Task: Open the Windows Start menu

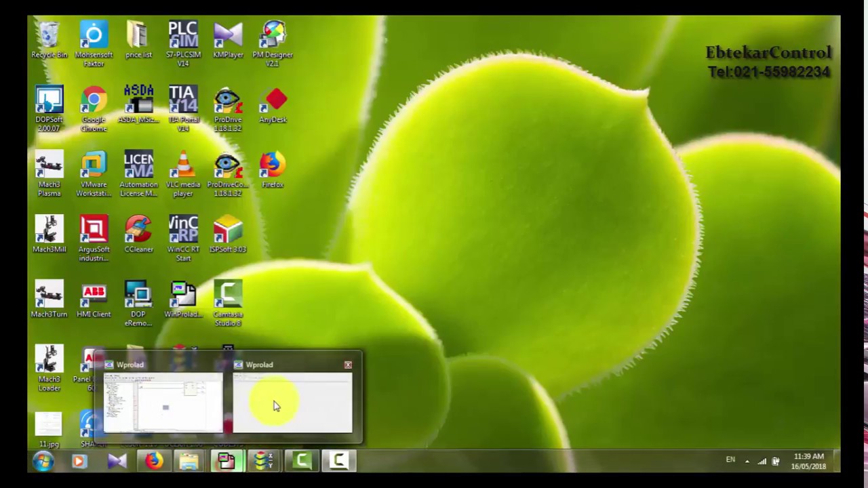Action: pyautogui.click(x=43, y=462)
